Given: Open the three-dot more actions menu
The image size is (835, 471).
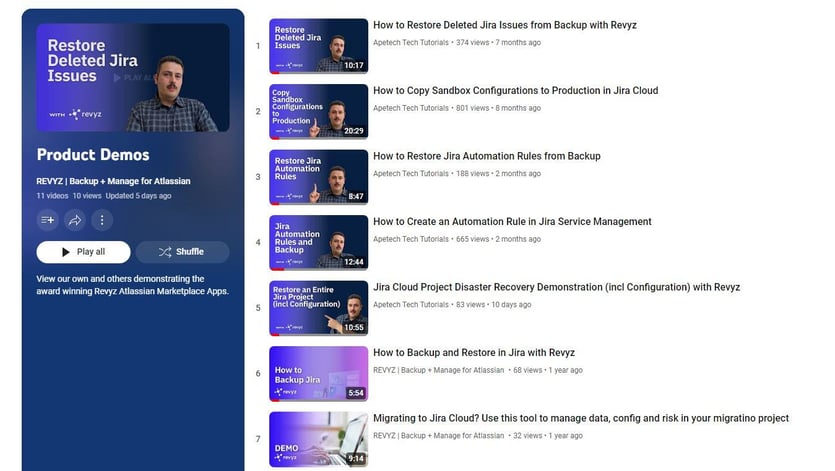Looking at the screenshot, I should pos(101,220).
